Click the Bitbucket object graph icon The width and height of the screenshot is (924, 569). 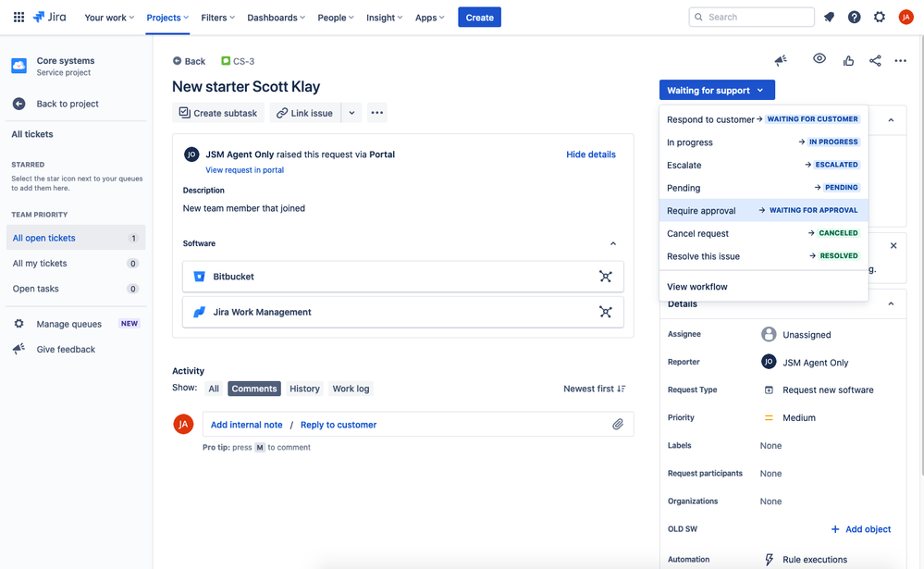[605, 277]
